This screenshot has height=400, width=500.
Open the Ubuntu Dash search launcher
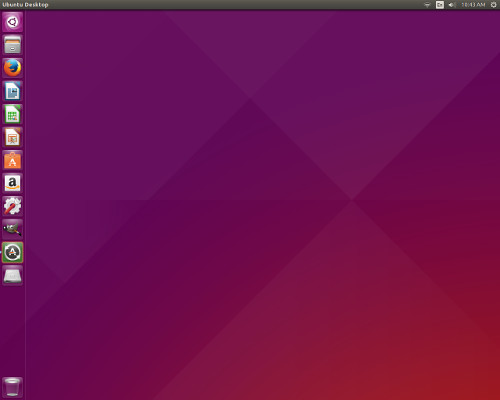(x=13, y=22)
